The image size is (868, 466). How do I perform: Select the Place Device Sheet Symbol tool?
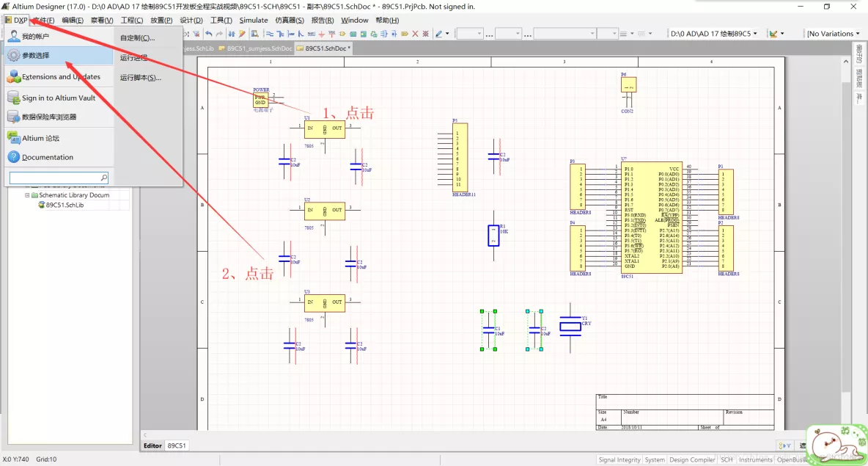(374, 34)
